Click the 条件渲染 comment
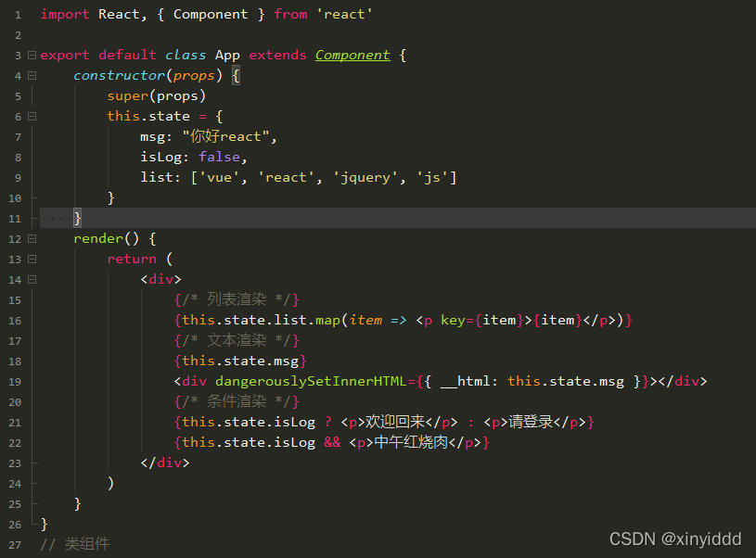This screenshot has height=558, width=756. pos(237,401)
